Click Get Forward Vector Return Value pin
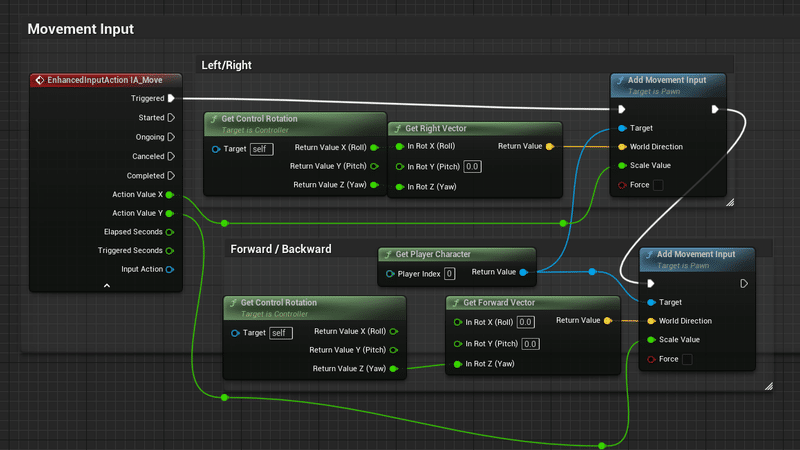This screenshot has height=450, width=800. (x=607, y=320)
